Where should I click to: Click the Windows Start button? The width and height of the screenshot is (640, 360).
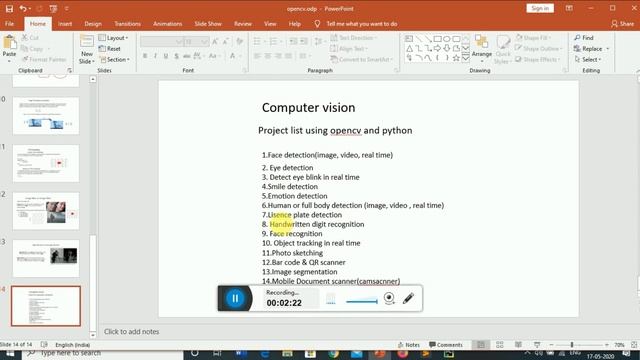pos(9,354)
